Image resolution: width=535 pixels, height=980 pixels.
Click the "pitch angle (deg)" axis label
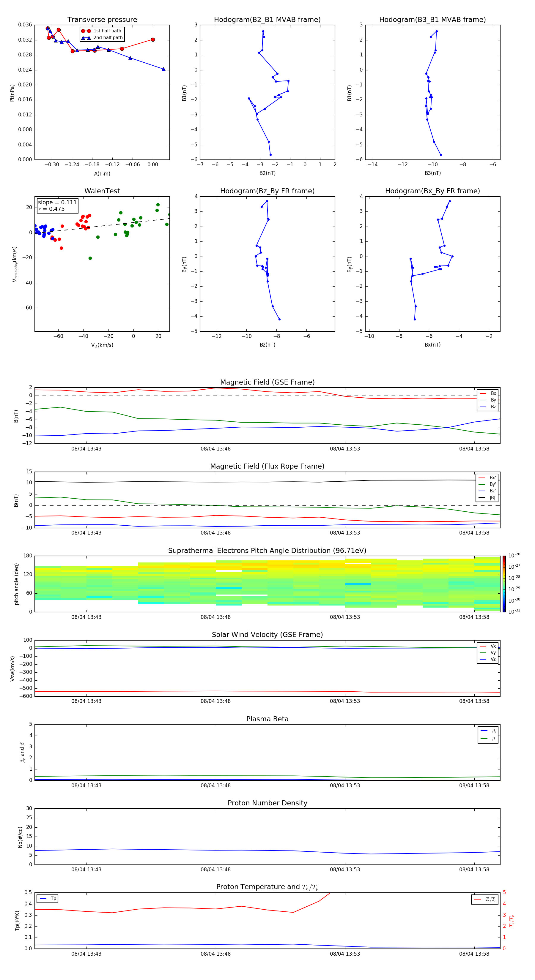16,584
